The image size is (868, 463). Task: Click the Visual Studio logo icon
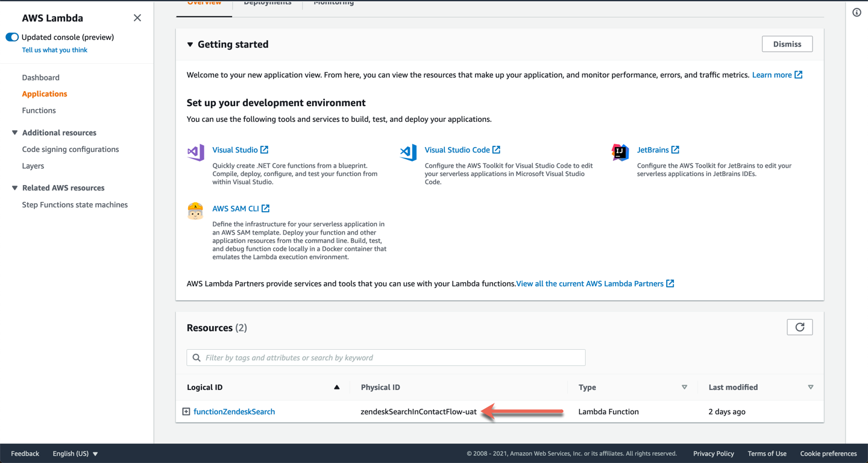pyautogui.click(x=196, y=153)
